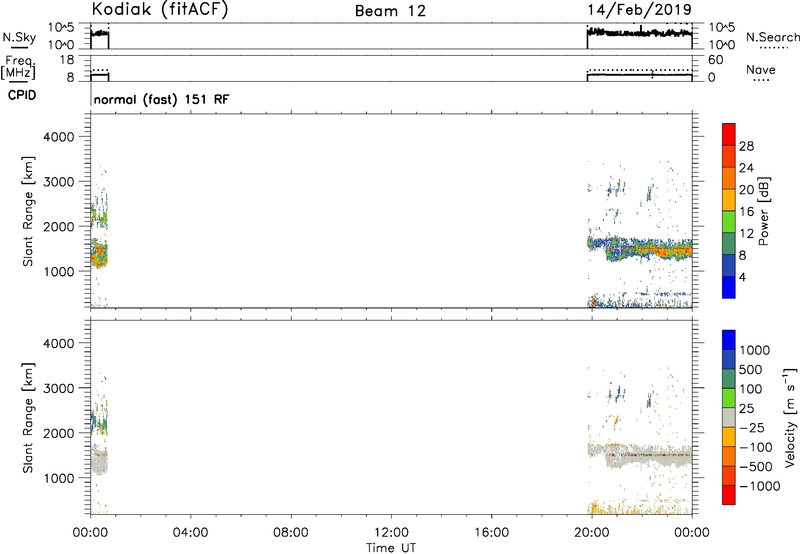Click the 'Power [dB]' colorbar label
The image size is (800, 554).
[763, 211]
